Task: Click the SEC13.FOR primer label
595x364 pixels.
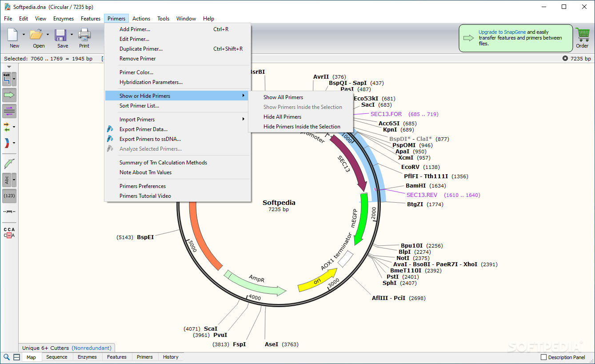Action: [386, 114]
